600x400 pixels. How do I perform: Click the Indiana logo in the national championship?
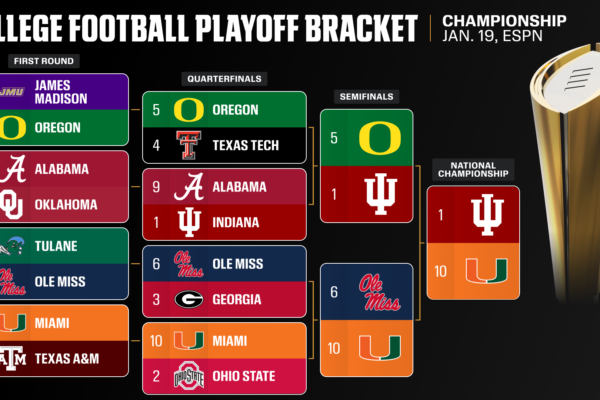[487, 213]
